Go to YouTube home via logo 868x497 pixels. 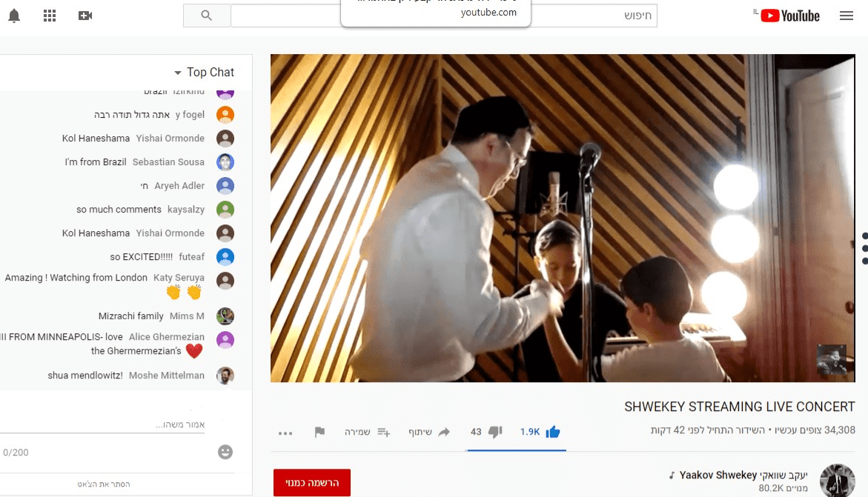790,16
